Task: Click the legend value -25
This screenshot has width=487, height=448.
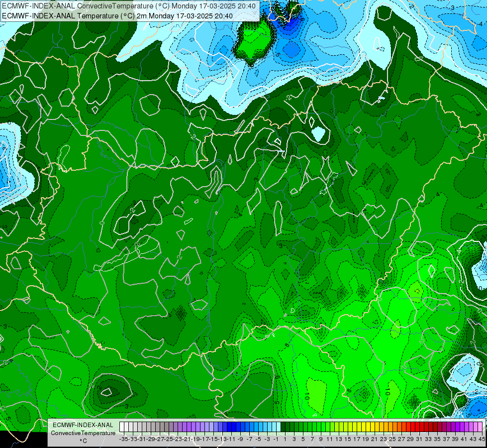Action: 169,439
